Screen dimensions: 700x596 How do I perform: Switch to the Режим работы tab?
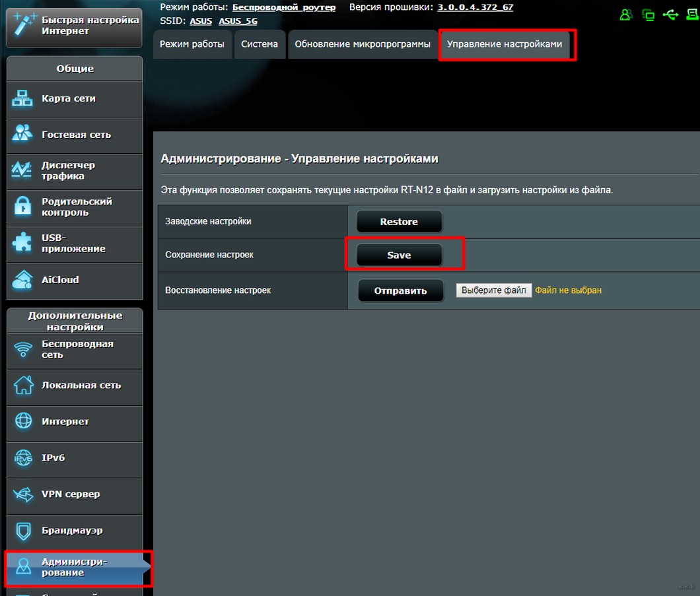pyautogui.click(x=192, y=44)
